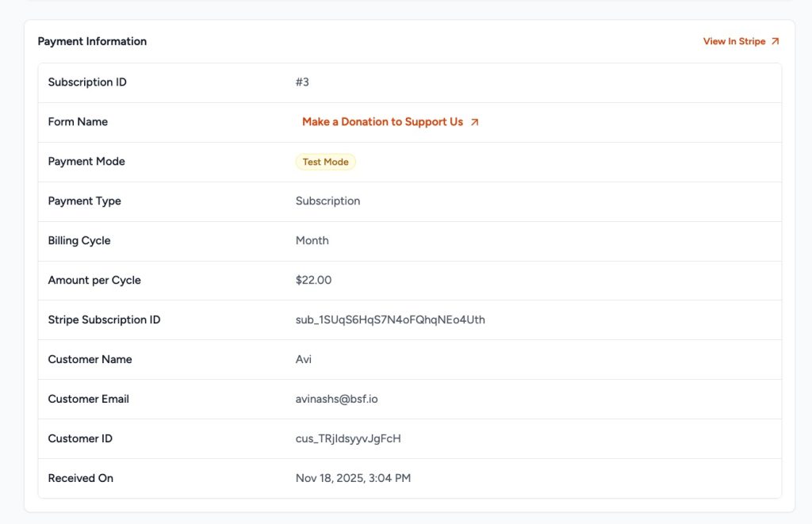Screen dimensions: 812x524
Task: Select the Received On timestamp
Action: (351, 478)
